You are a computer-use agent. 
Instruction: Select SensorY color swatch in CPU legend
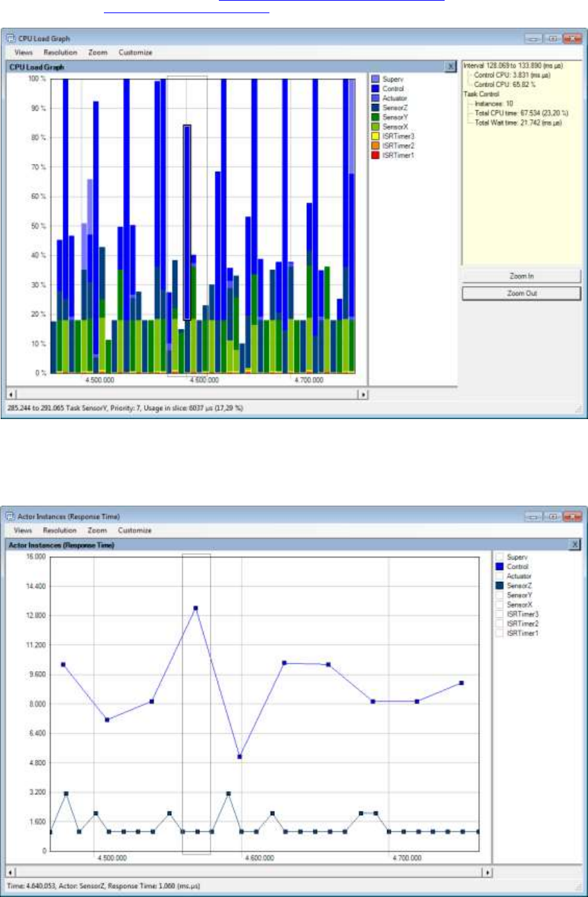point(375,118)
